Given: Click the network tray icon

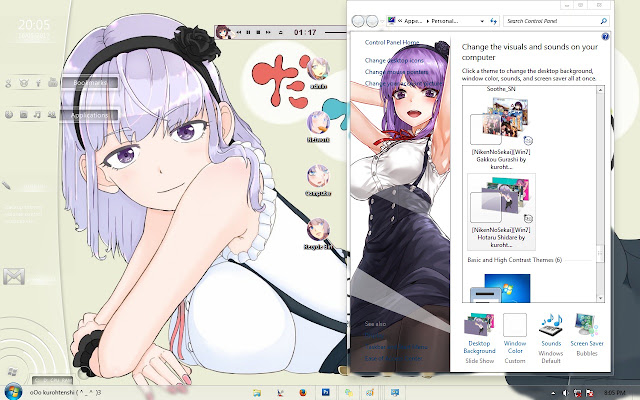Looking at the screenshot, I should [578, 393].
